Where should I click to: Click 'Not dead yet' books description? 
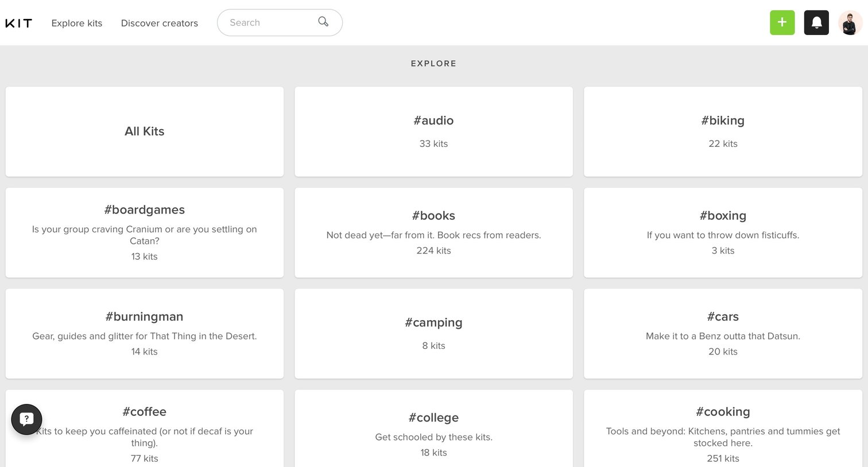tap(433, 235)
